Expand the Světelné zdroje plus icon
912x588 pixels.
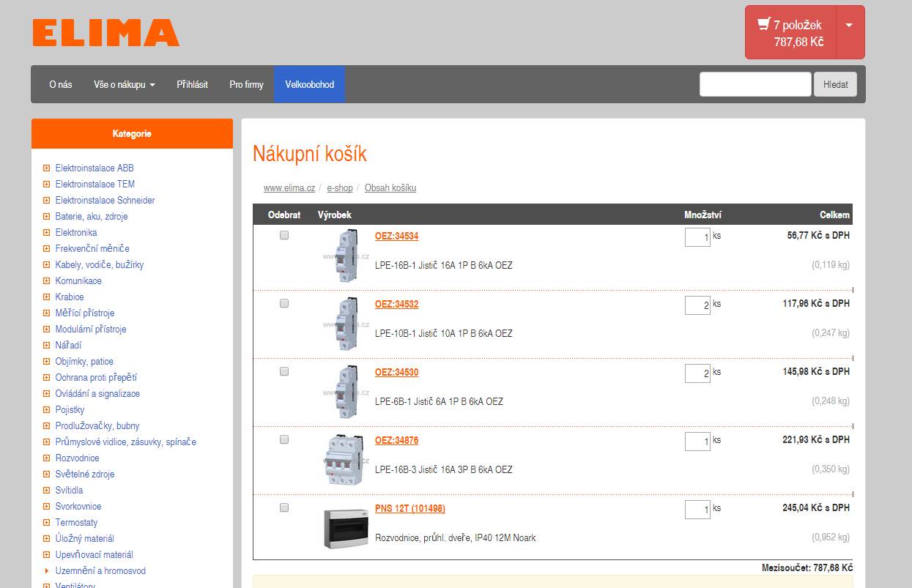click(x=47, y=474)
